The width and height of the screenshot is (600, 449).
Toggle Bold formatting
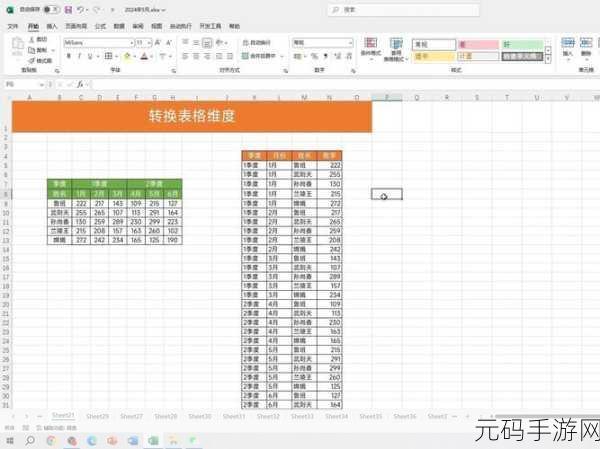(x=68, y=56)
